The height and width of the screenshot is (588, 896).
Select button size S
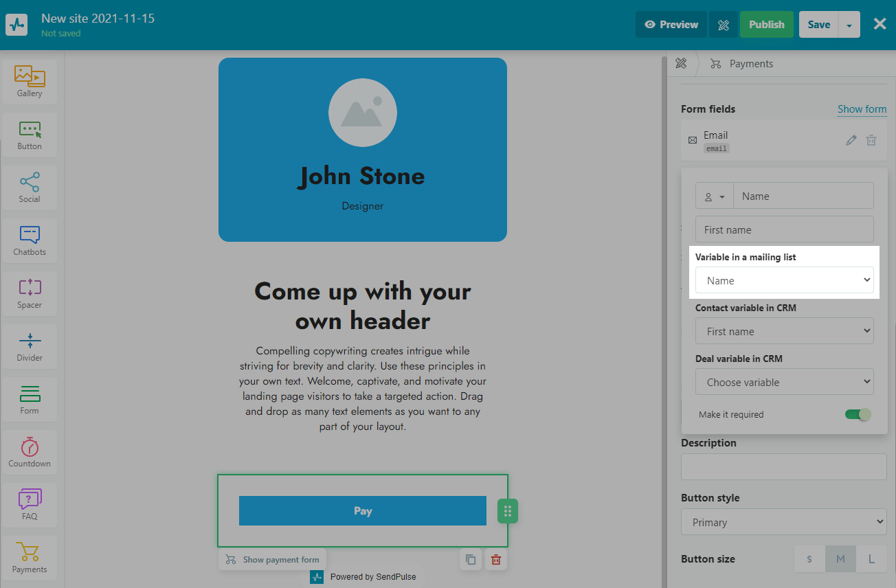(x=809, y=559)
